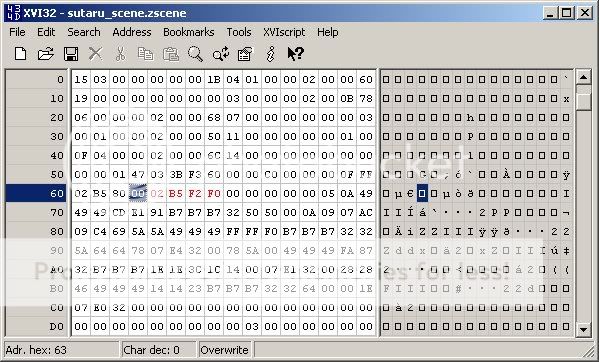Click the Open file folder icon
The image size is (599, 362).
(x=45, y=54)
